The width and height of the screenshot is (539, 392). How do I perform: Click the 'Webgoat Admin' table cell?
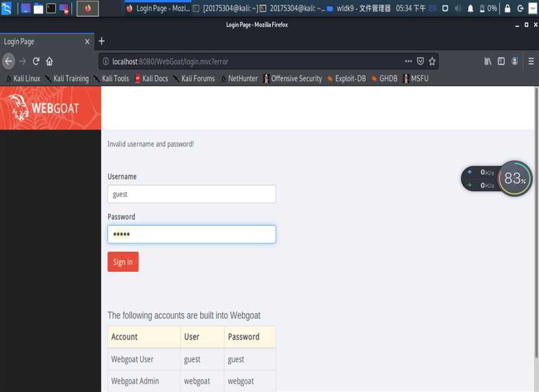pos(144,381)
